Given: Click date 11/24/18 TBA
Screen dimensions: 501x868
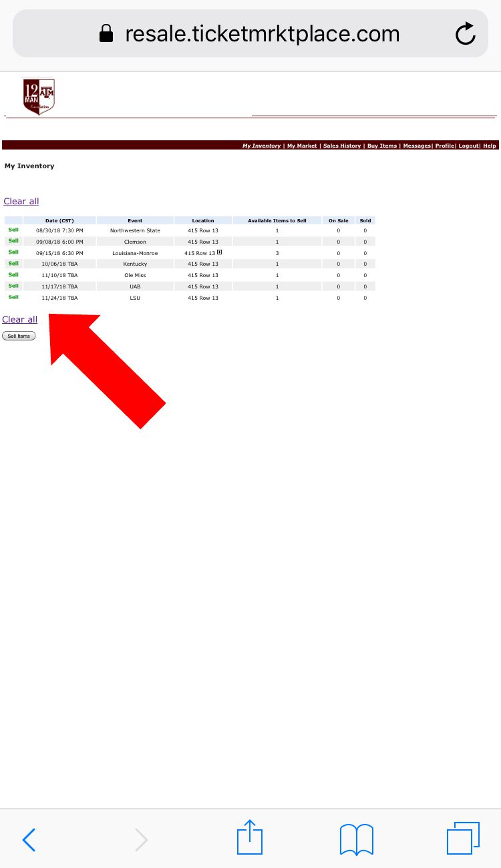Looking at the screenshot, I should coord(59,298).
